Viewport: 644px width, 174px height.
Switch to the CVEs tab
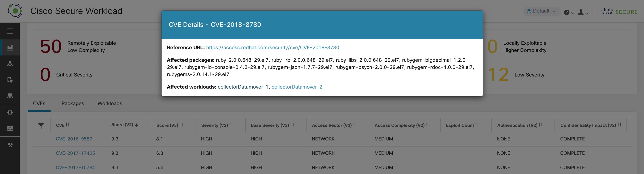39,104
